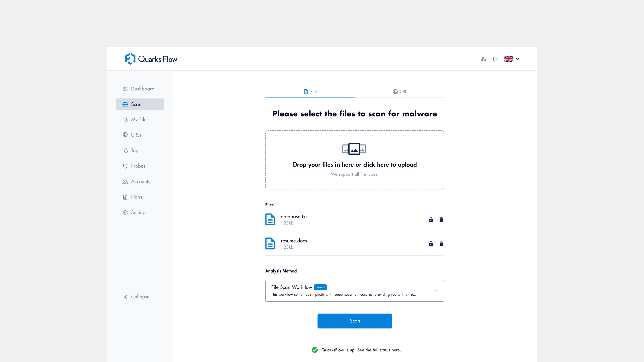
Task: Select the Dashboard sidebar icon
Action: coord(125,89)
